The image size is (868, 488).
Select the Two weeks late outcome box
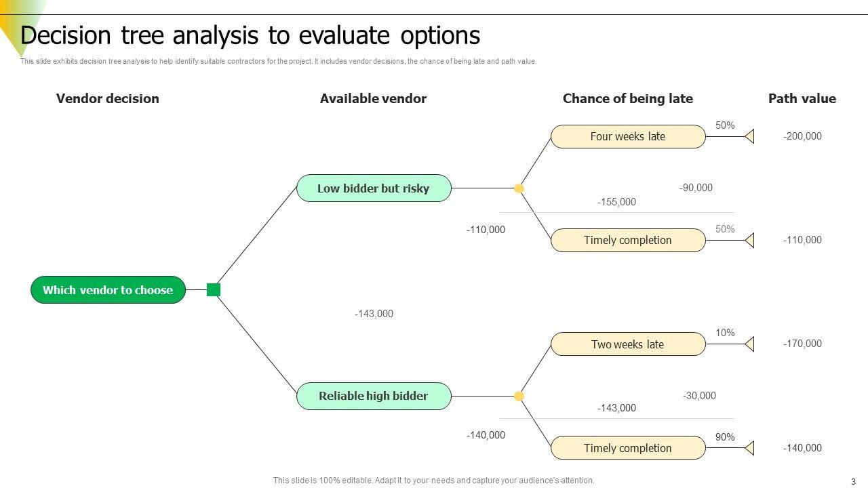[x=628, y=344]
